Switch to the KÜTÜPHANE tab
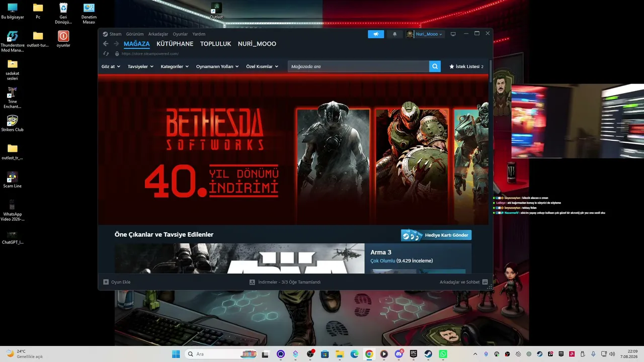Viewport: 644px width, 362px height. [x=175, y=44]
